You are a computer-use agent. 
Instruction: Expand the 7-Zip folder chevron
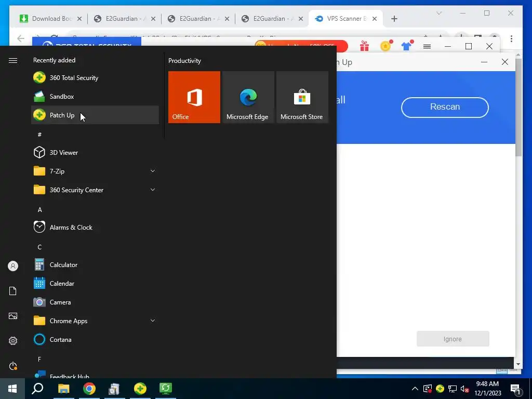[x=153, y=171]
